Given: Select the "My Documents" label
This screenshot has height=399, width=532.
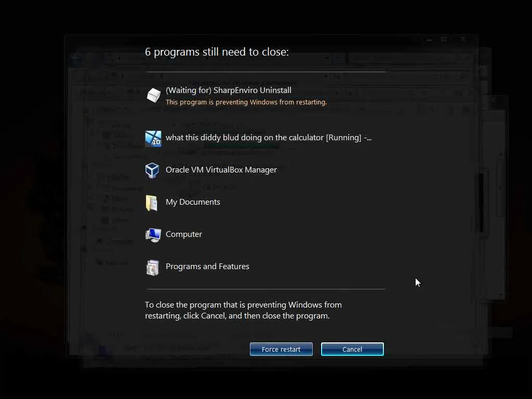Looking at the screenshot, I should tap(193, 202).
